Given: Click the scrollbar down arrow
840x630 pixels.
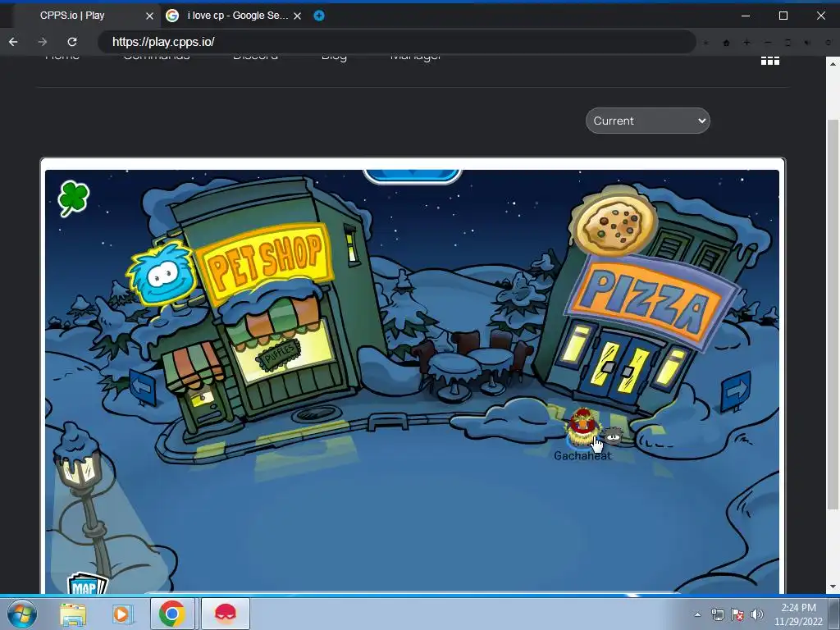Looking at the screenshot, I should point(832,587).
